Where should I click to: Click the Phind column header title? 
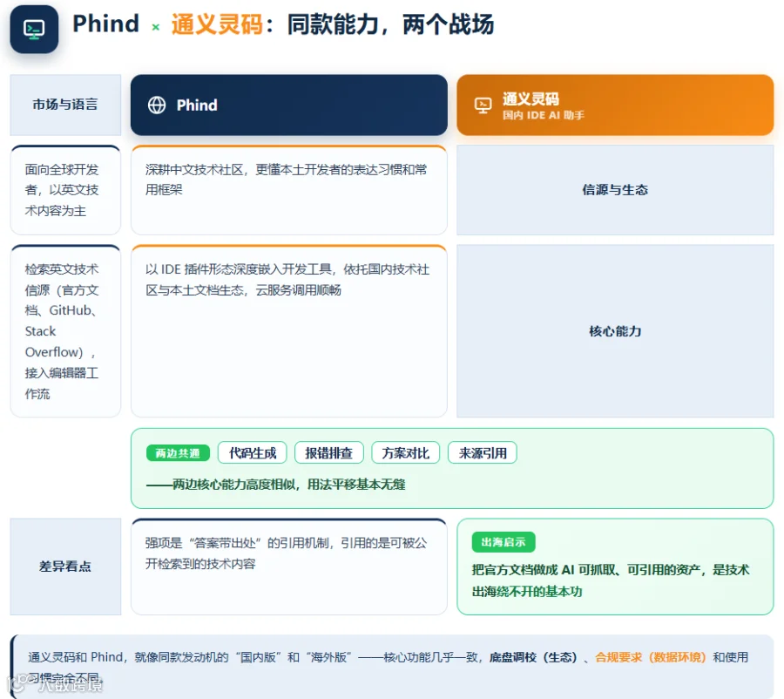coord(197,105)
